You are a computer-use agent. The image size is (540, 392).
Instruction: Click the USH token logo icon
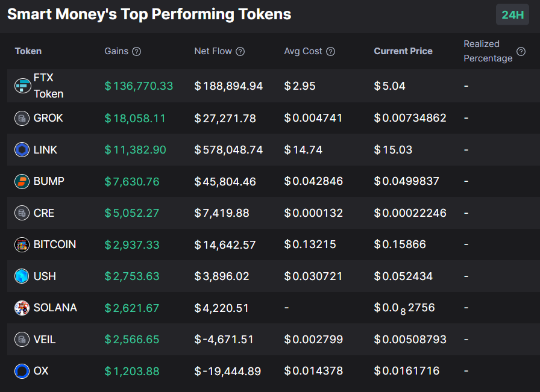[x=22, y=276]
